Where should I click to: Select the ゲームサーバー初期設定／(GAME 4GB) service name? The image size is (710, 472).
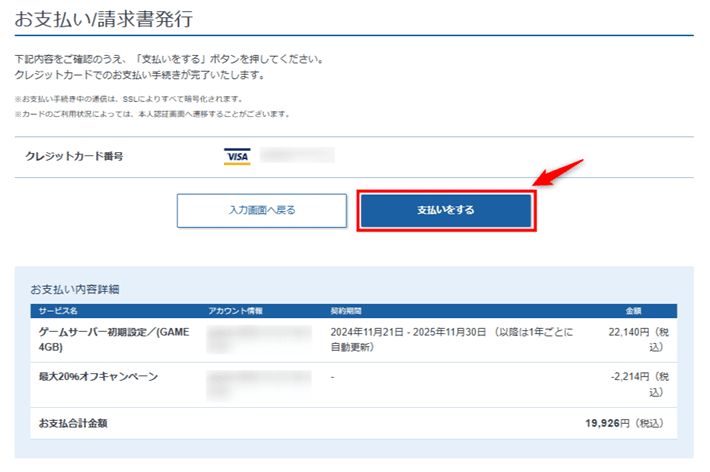pyautogui.click(x=114, y=339)
